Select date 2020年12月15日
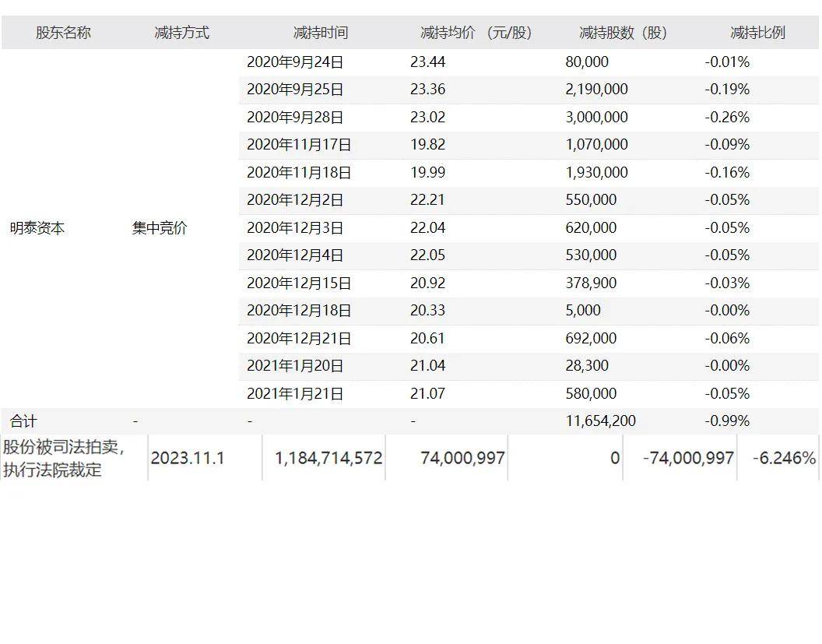This screenshot has width=822, height=644. tap(299, 283)
